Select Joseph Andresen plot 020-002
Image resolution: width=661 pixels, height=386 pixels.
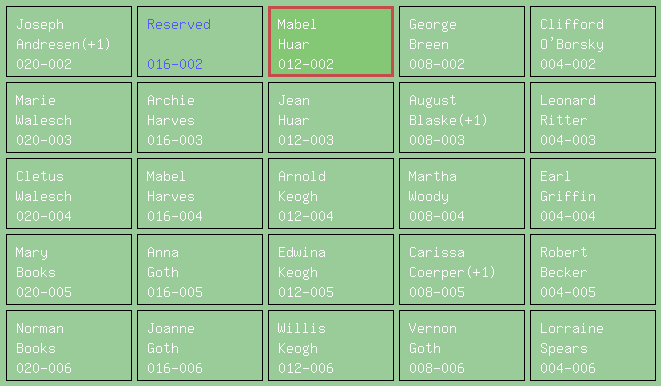[69, 41]
